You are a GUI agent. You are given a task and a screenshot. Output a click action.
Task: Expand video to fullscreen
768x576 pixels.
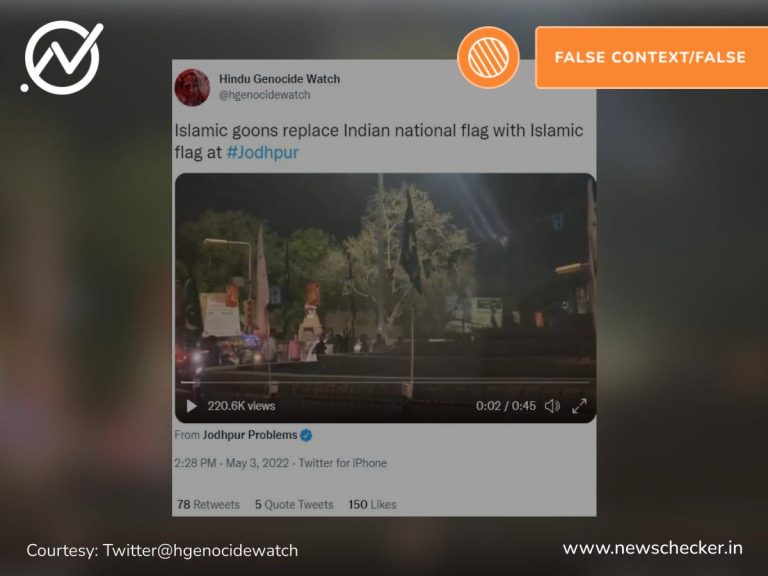[579, 406]
